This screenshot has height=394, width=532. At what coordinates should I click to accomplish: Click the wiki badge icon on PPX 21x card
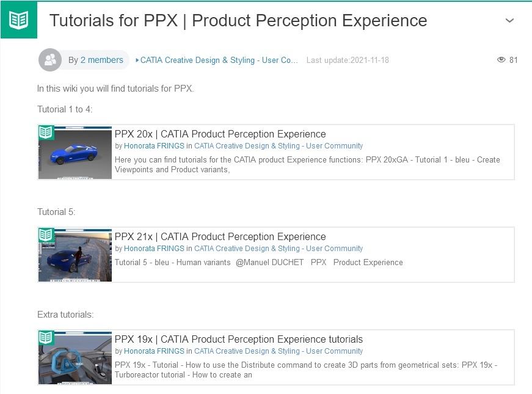click(46, 235)
